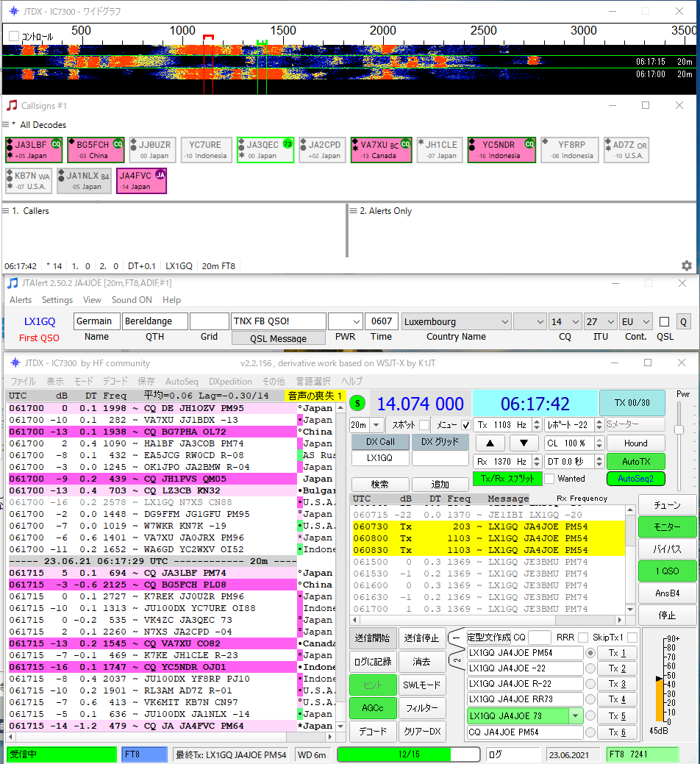700x764 pixels.
Task: Select BG5FCH China callsign tile
Action: pyautogui.click(x=96, y=149)
